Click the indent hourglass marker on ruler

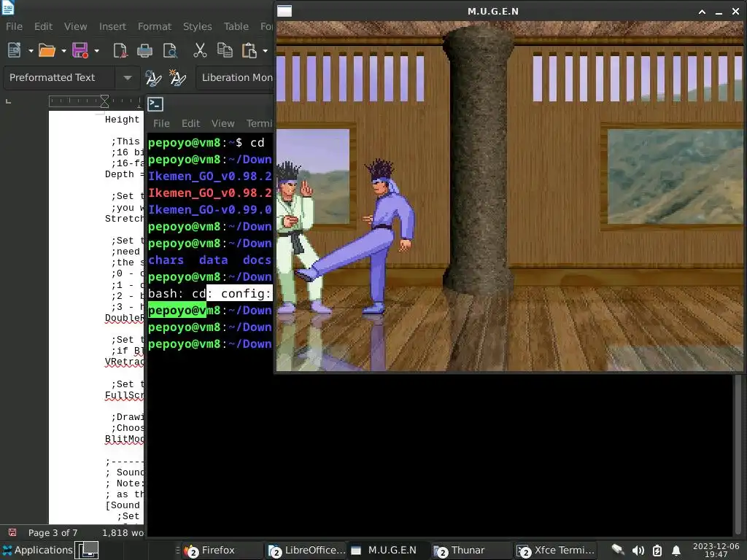pos(104,101)
